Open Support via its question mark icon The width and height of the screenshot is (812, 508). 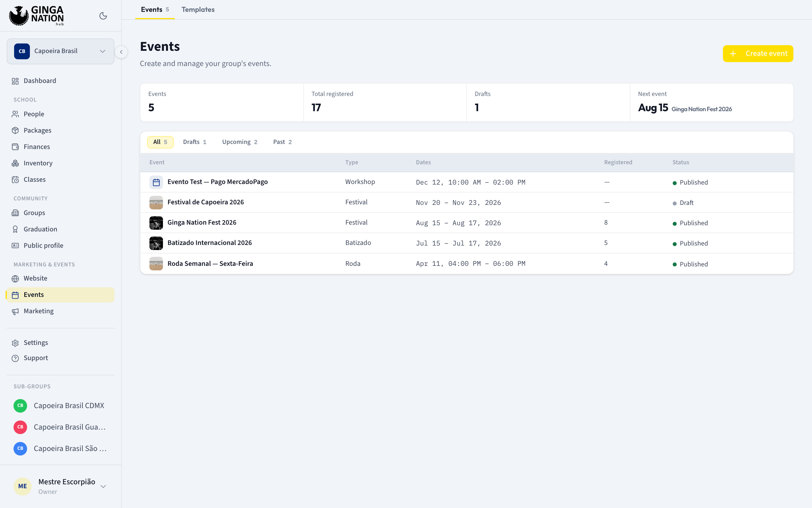pos(15,358)
